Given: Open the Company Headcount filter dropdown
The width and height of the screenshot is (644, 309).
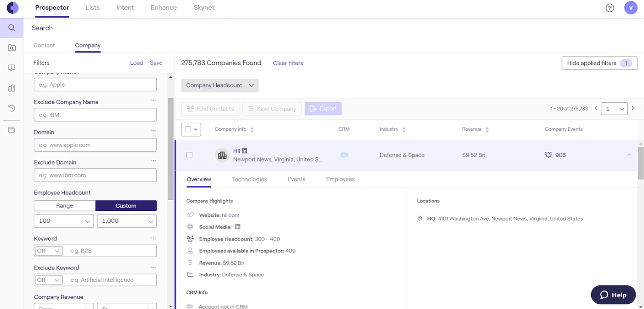Looking at the screenshot, I should point(220,85).
